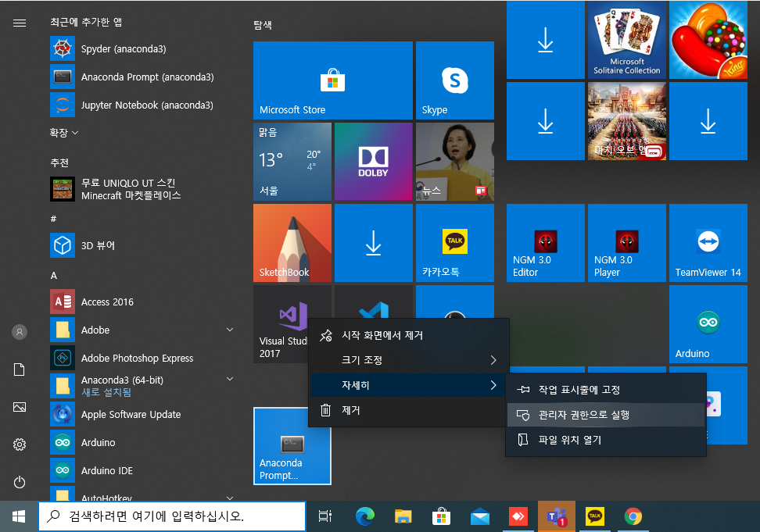Expand the AutoHotkey folder chevron
Viewport: 760px width, 532px height.
[x=230, y=498]
